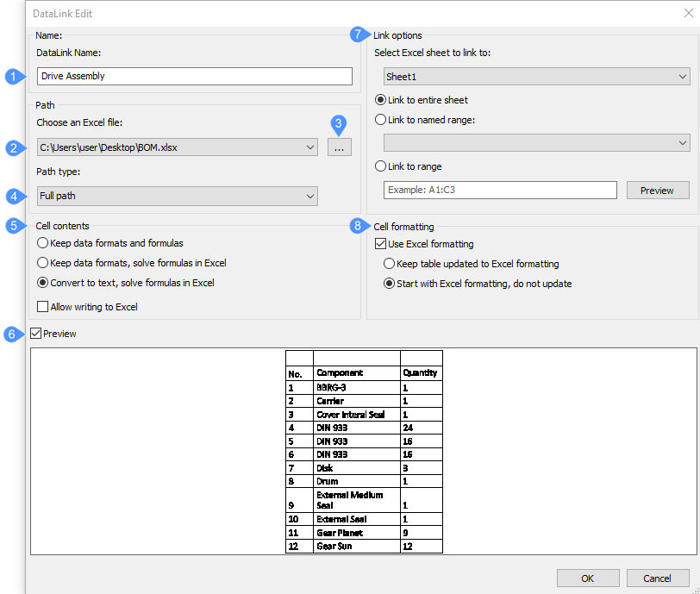This screenshot has height=594, width=700.
Task: Open the Excel file path dropdown
Action: tap(177, 147)
